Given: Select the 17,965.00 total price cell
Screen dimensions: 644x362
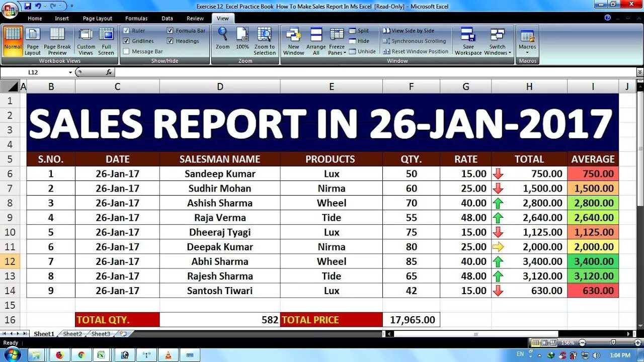Looking at the screenshot, I should pos(411,320).
